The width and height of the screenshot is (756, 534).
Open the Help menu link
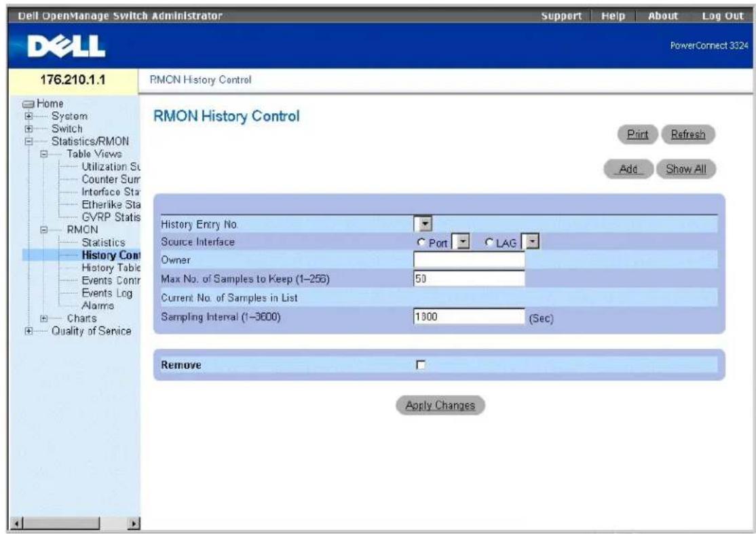tap(613, 16)
